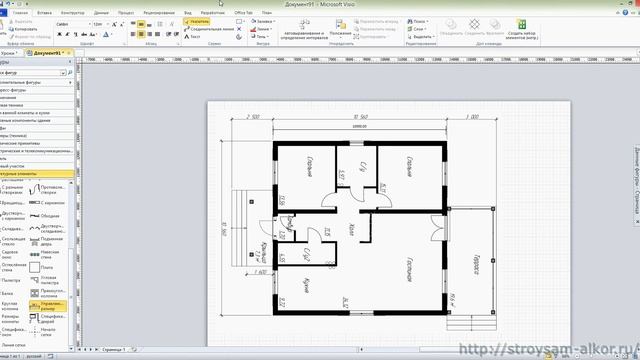Toggle middle vertical alignment

141,24
